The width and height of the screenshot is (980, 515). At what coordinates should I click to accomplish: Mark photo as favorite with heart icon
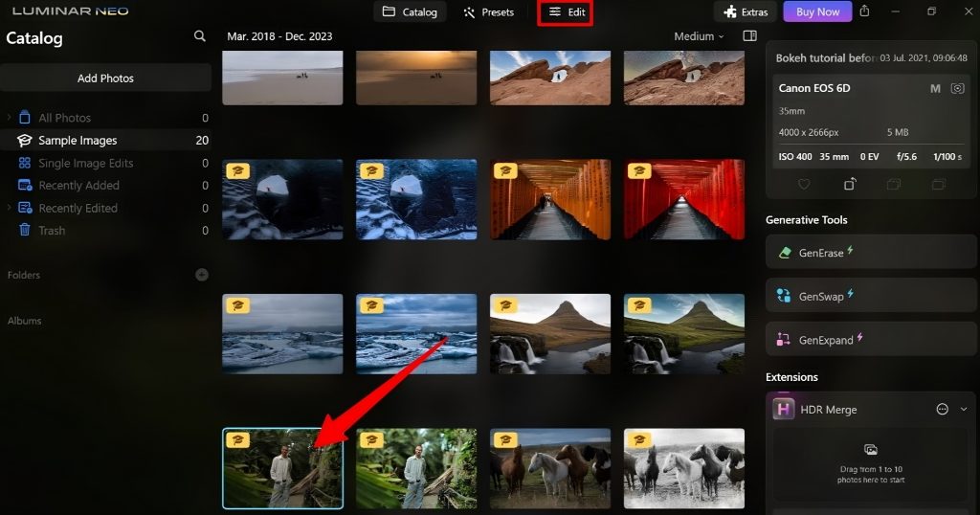[804, 184]
